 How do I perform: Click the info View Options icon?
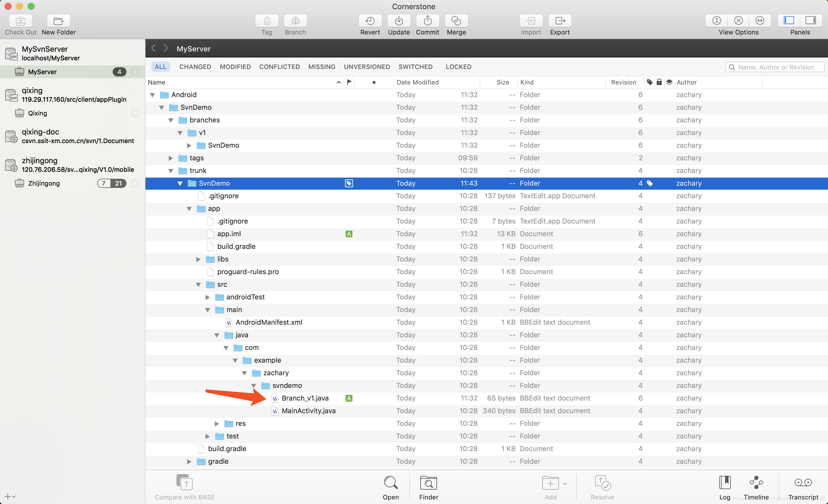[716, 20]
